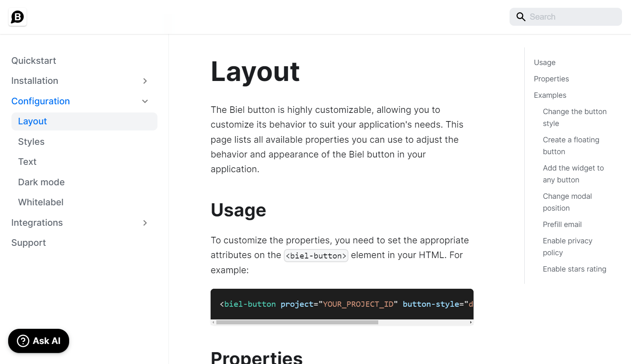Go to Change the button style section
This screenshot has height=364, width=631.
point(575,117)
